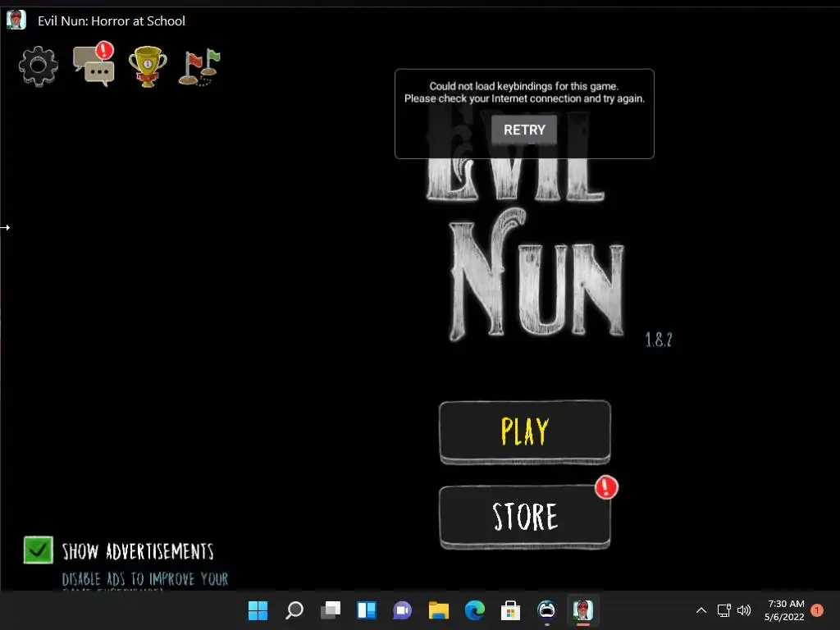Uncheck the Show Advertisements checkbox
The width and height of the screenshot is (840, 630).
click(x=38, y=550)
